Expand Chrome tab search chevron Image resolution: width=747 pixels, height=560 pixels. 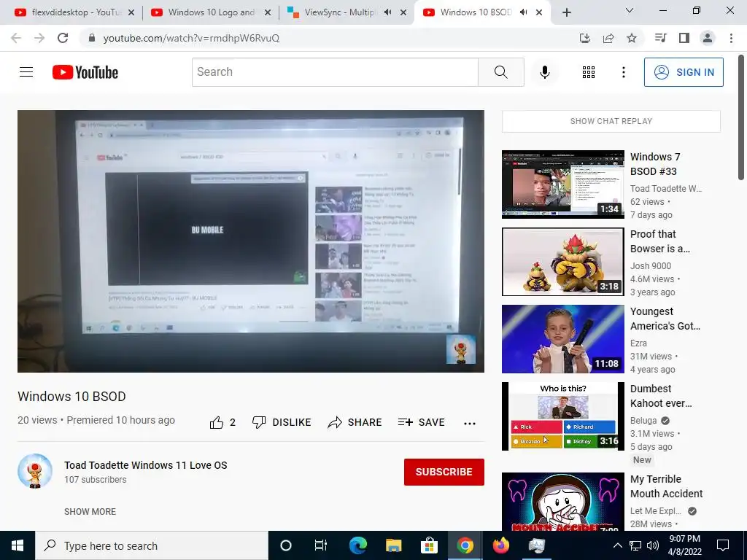(630, 10)
